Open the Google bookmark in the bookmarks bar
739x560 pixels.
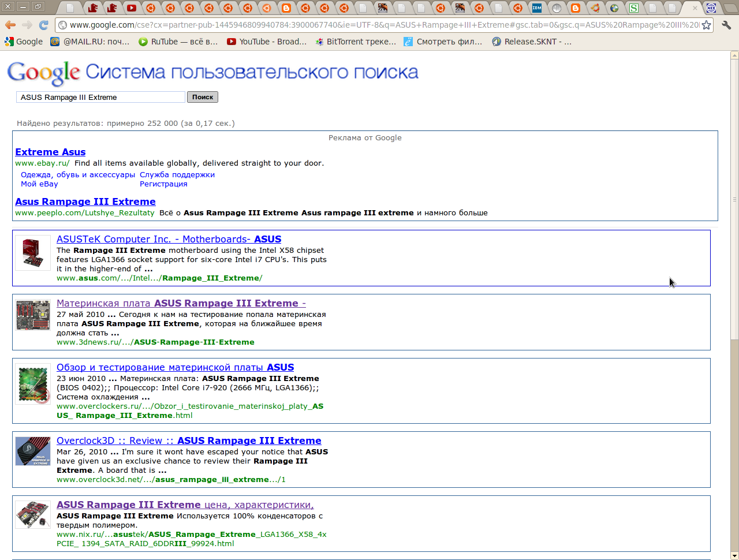coord(24,42)
